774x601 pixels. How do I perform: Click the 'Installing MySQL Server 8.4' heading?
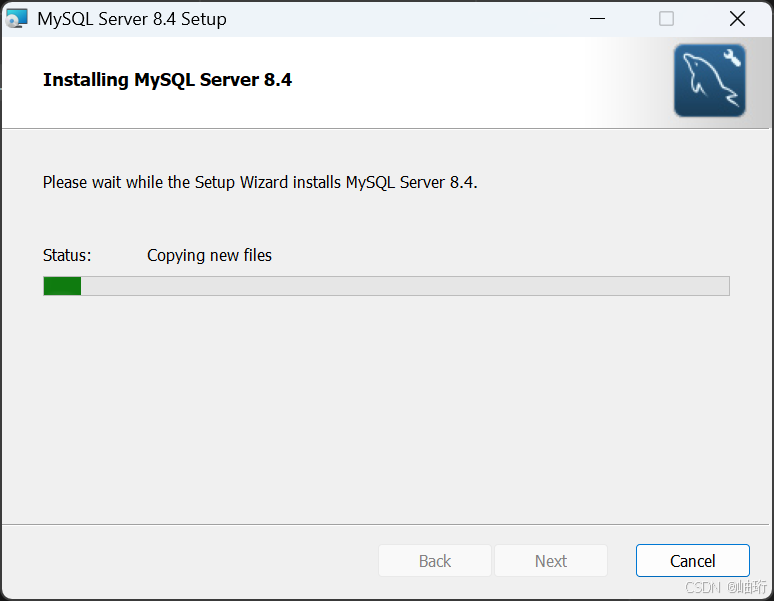click(167, 80)
